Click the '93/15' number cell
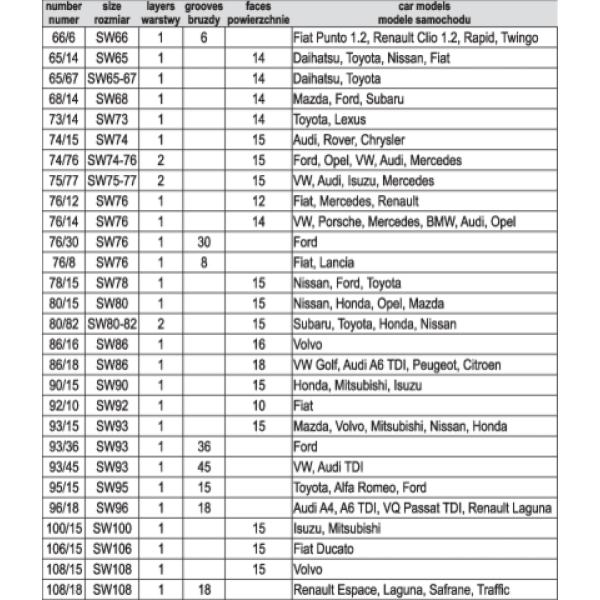Screen dimensions: 600x600 click(x=64, y=426)
